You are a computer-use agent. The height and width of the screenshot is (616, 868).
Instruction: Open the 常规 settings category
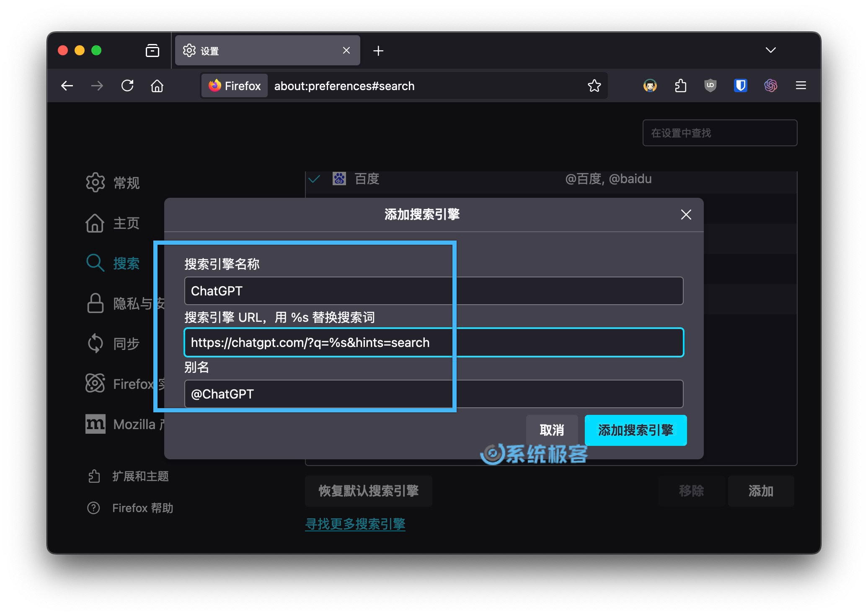113,183
